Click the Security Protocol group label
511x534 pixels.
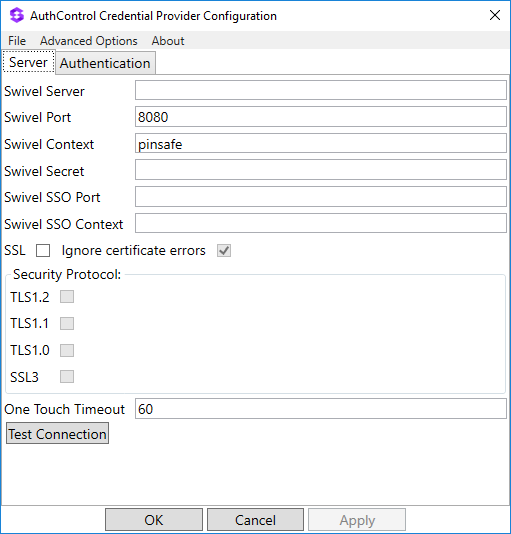pos(67,274)
